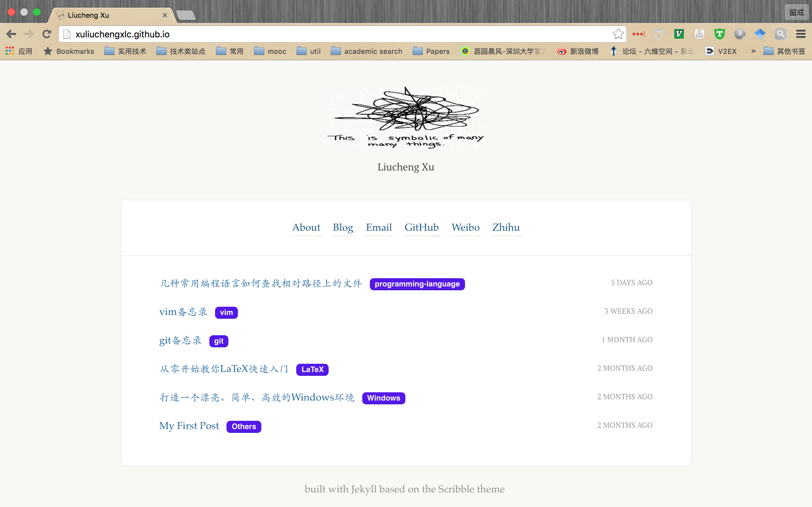Click the URL address bar input
The height and width of the screenshot is (507, 812).
(341, 34)
